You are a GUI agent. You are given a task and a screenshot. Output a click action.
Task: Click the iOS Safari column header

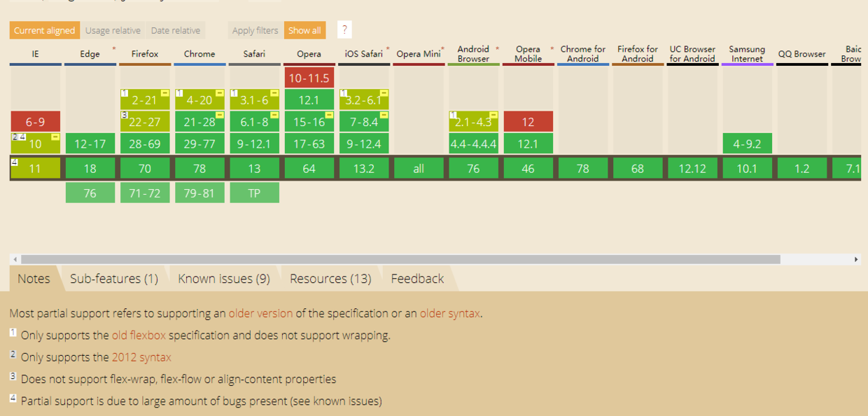coord(364,54)
